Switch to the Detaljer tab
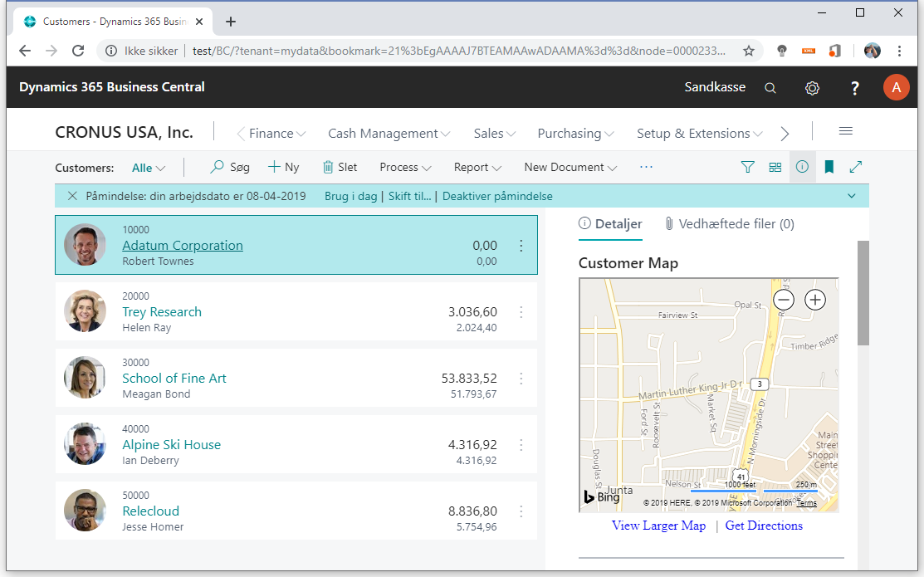The width and height of the screenshot is (924, 577). coord(610,224)
